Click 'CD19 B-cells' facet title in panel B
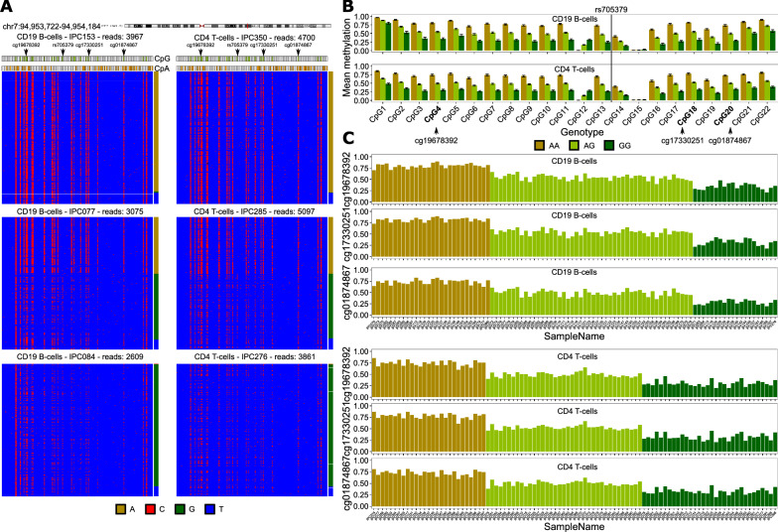The height and width of the screenshot is (532, 778). [x=575, y=19]
